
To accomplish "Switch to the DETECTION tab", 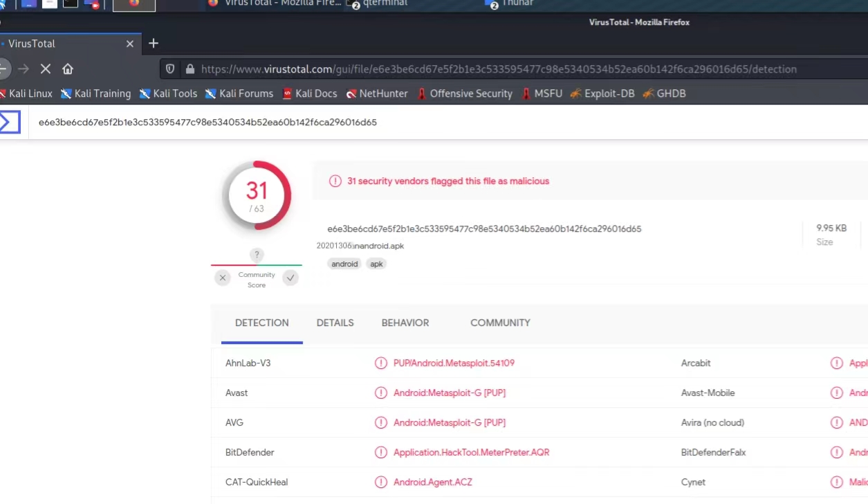I will coord(262,323).
